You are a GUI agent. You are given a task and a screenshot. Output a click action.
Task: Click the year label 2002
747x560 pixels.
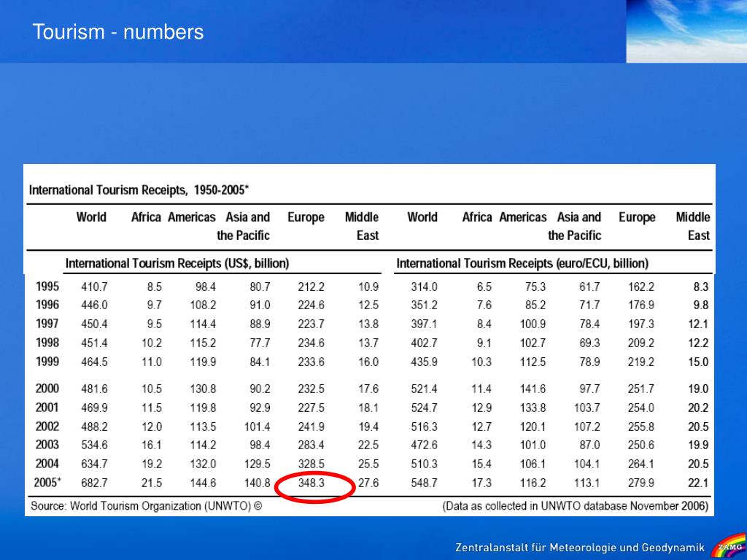pos(47,426)
